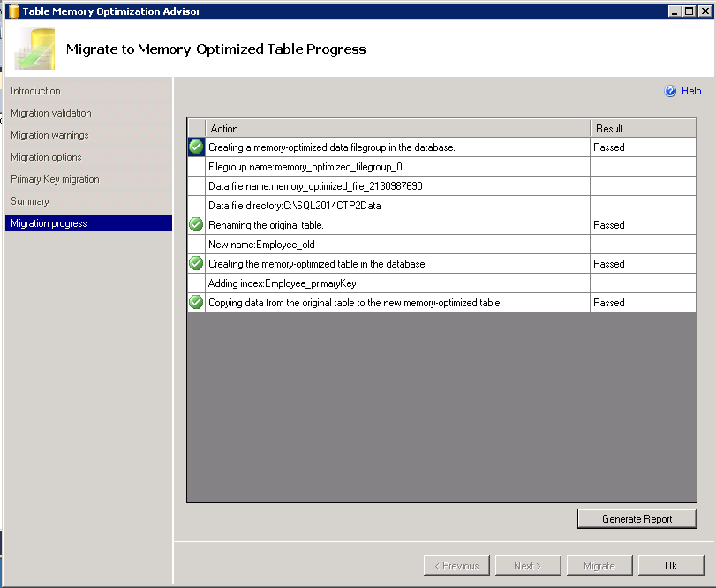The height and width of the screenshot is (588, 716).
Task: Show the Summary page
Action: [30, 201]
